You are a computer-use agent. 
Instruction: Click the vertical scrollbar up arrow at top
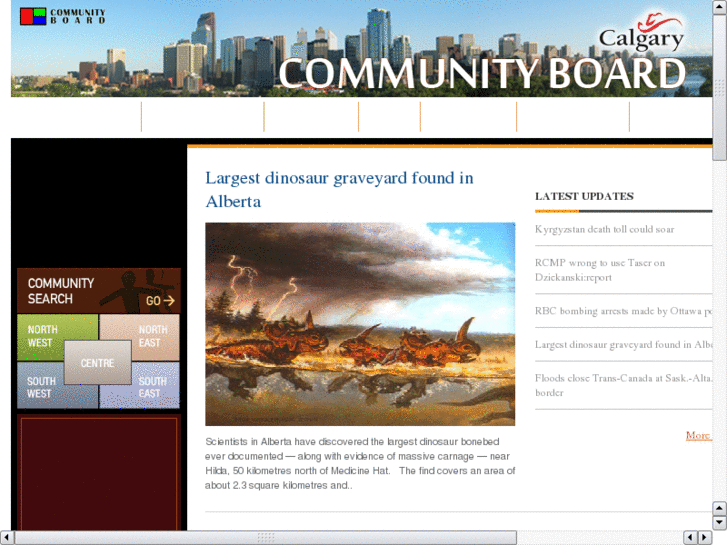click(720, 6)
